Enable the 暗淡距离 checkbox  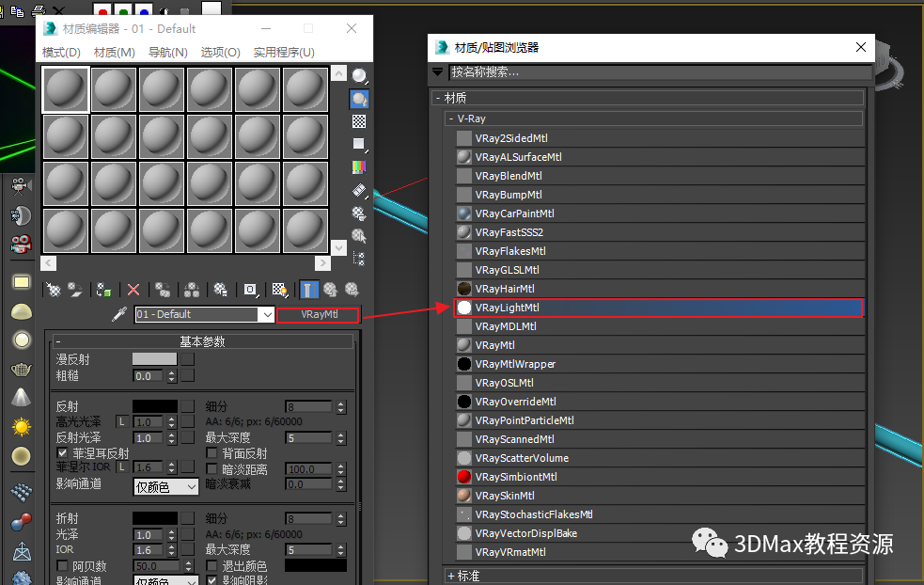coord(211,468)
